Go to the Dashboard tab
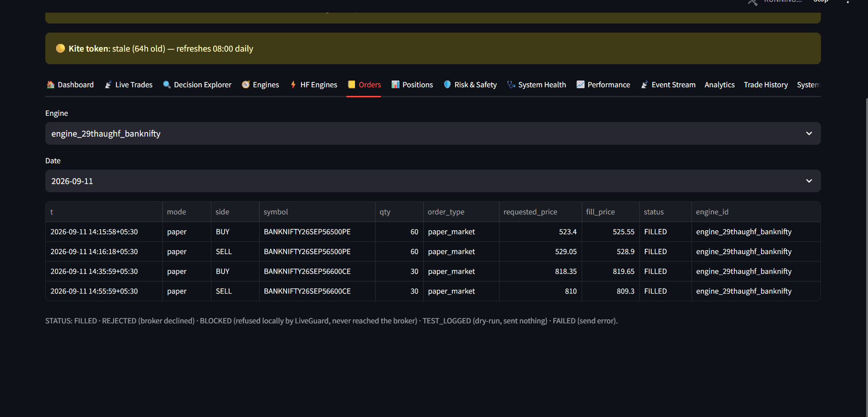The height and width of the screenshot is (417, 868). (x=70, y=85)
